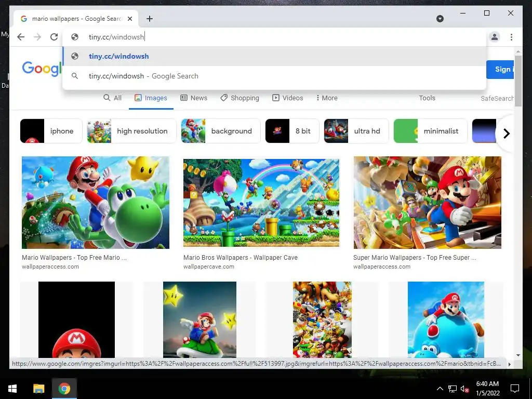Click the 8 bit chip pixel Mario image
Image resolution: width=532 pixels, height=399 pixels.
[277, 131]
